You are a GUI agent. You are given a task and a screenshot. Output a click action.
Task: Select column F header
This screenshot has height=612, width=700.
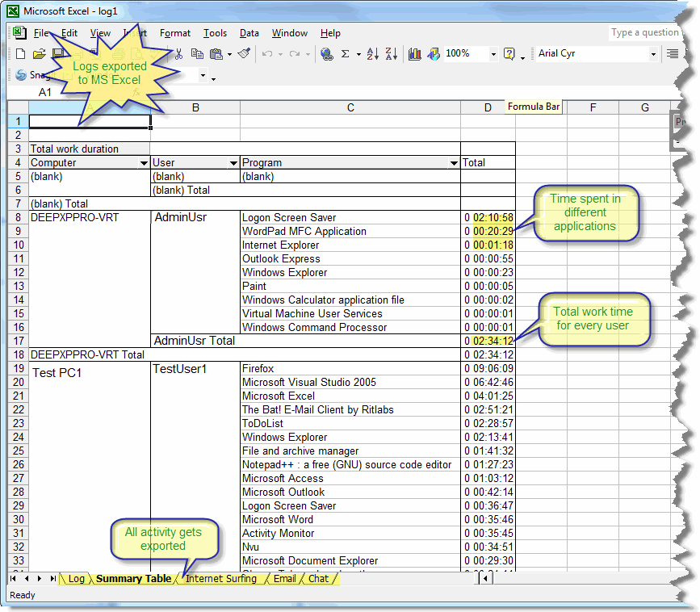tap(593, 107)
